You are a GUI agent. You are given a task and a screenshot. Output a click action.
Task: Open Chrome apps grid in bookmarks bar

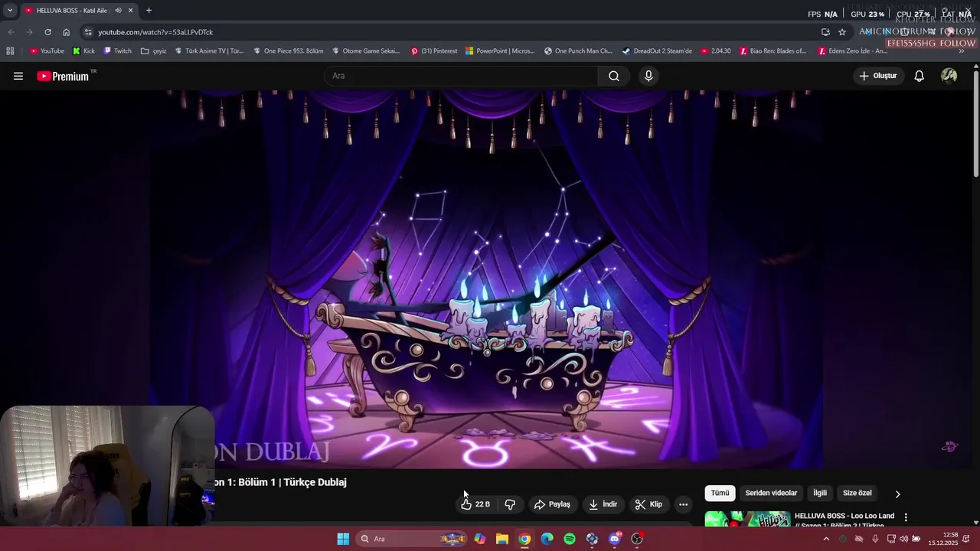(10, 51)
